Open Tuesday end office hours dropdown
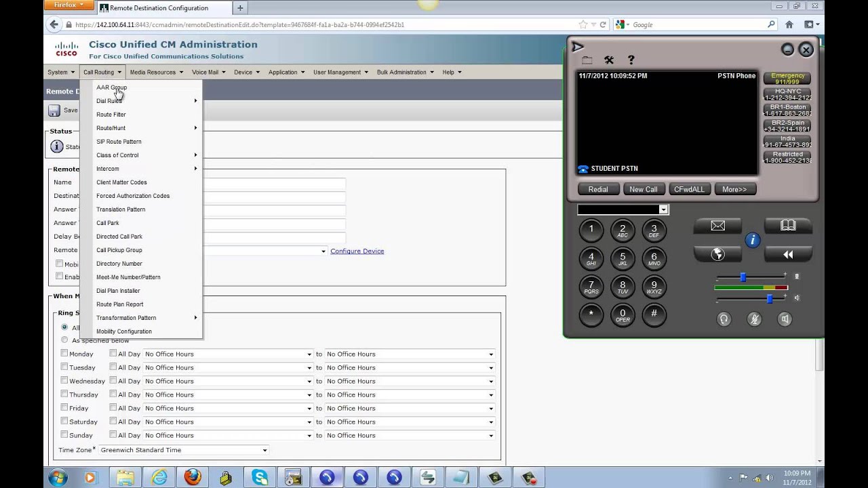This screenshot has height=488, width=868. [x=410, y=367]
